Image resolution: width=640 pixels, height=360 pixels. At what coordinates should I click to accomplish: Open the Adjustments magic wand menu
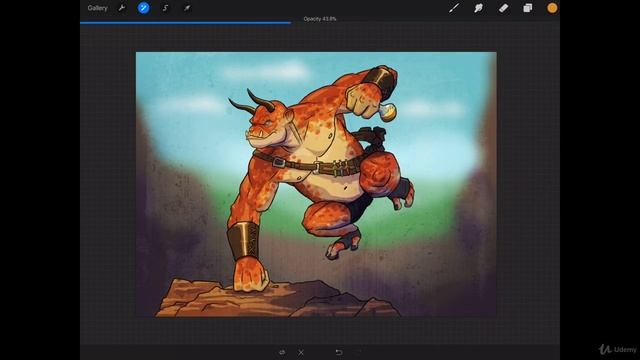143,8
